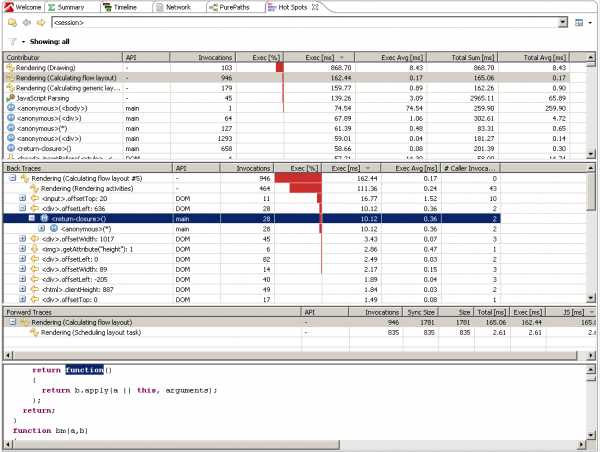Switch to the PurePaths tab
This screenshot has width=600, height=452.
pos(230,6)
